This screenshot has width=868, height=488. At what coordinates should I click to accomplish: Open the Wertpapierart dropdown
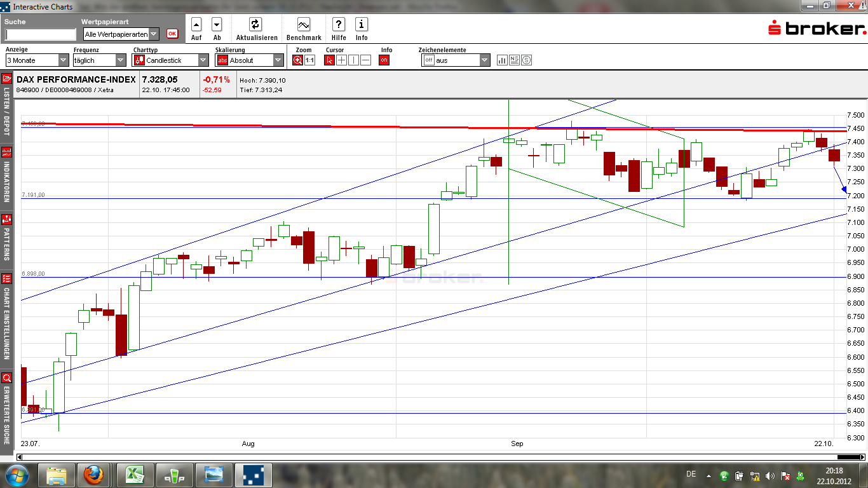tap(121, 34)
